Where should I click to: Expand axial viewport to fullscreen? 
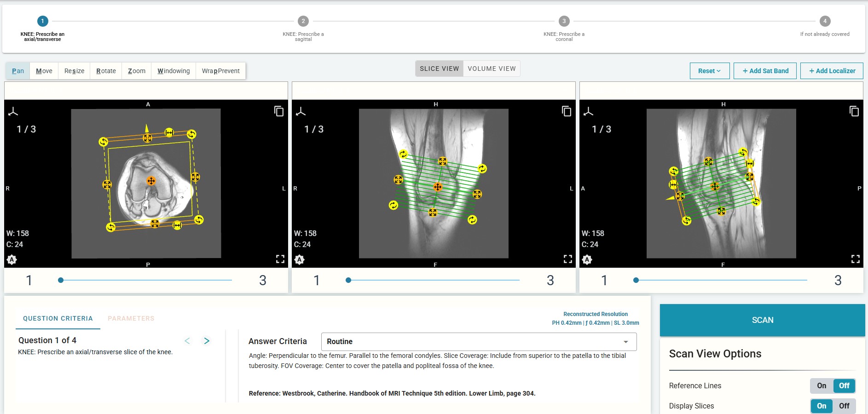280,259
